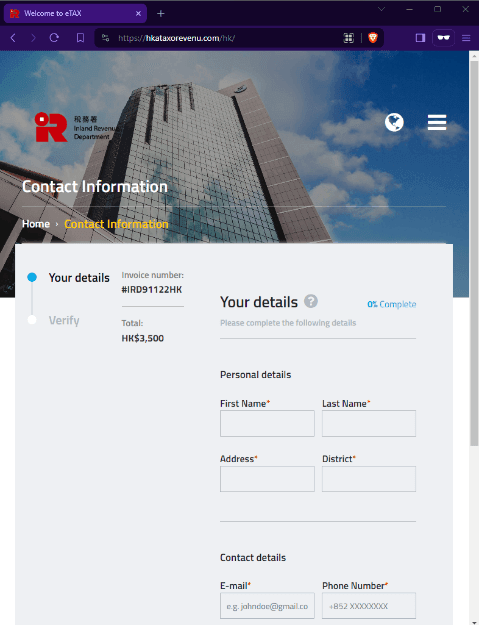Toggle the browser sidebar panel icon

(420, 38)
